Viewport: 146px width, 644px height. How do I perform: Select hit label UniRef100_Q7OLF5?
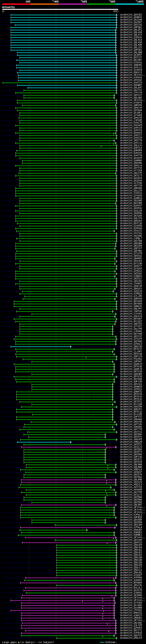point(131,339)
